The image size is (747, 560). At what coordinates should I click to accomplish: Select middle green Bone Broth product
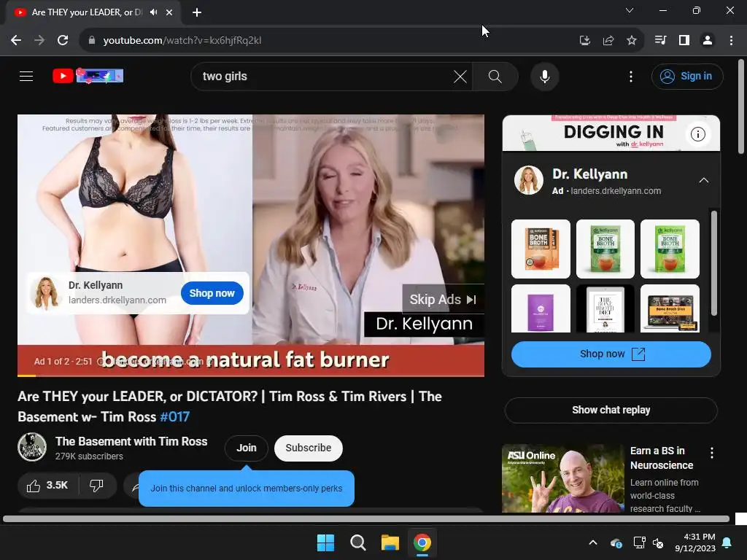605,249
